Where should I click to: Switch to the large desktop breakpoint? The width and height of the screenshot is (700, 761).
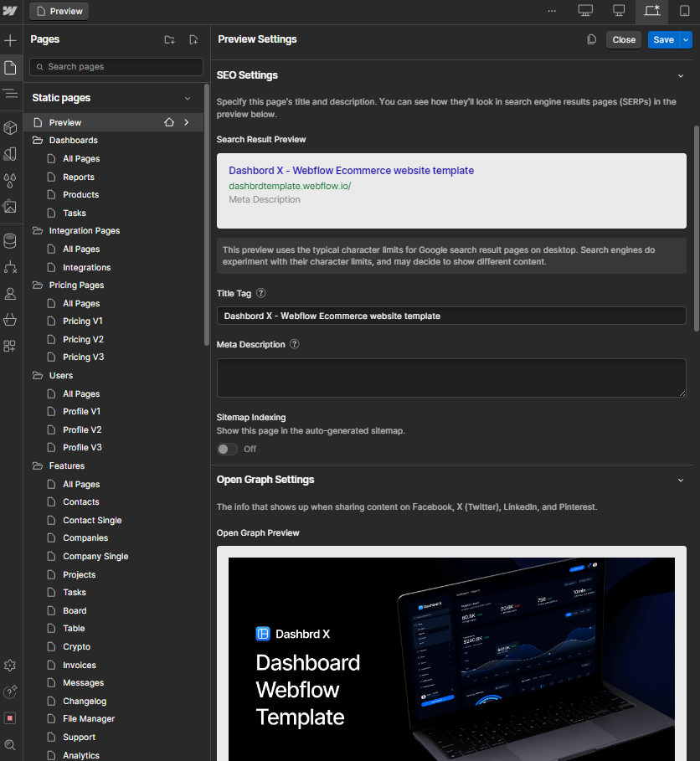[x=584, y=12]
